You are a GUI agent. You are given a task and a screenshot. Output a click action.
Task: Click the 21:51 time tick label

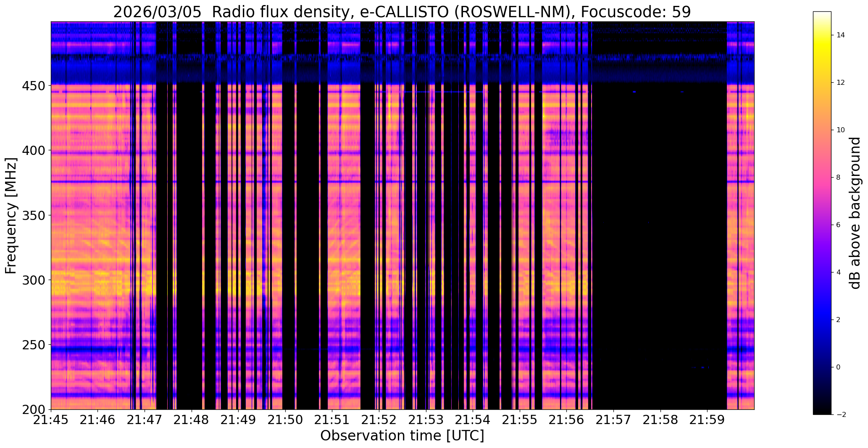(332, 420)
